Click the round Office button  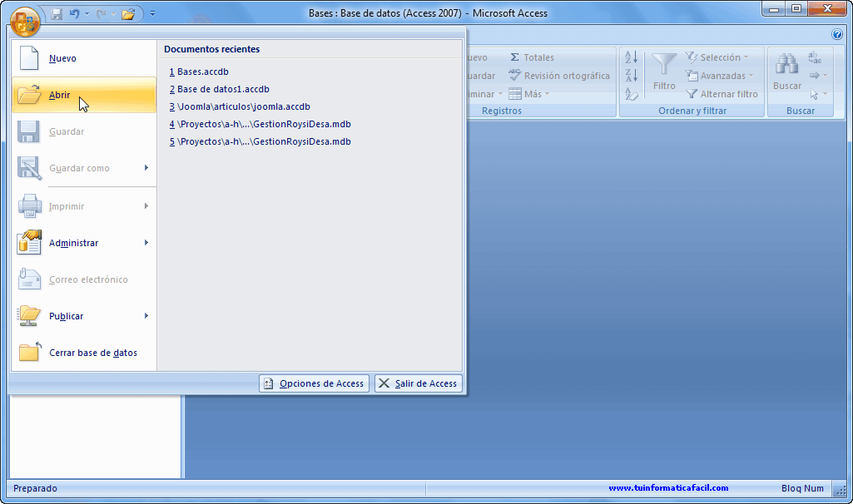[25, 22]
